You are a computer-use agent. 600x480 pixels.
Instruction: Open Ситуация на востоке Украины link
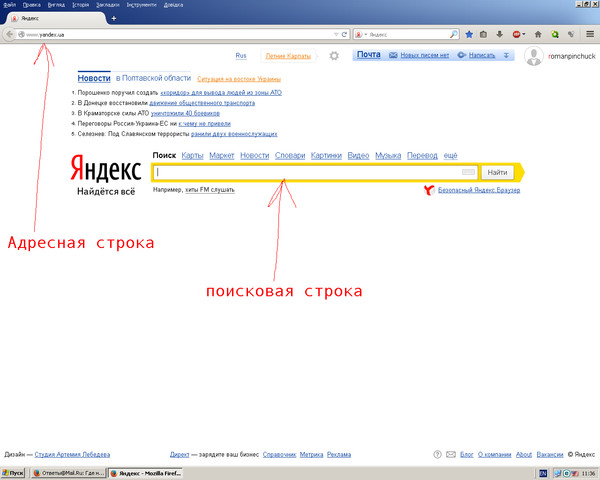pos(239,79)
